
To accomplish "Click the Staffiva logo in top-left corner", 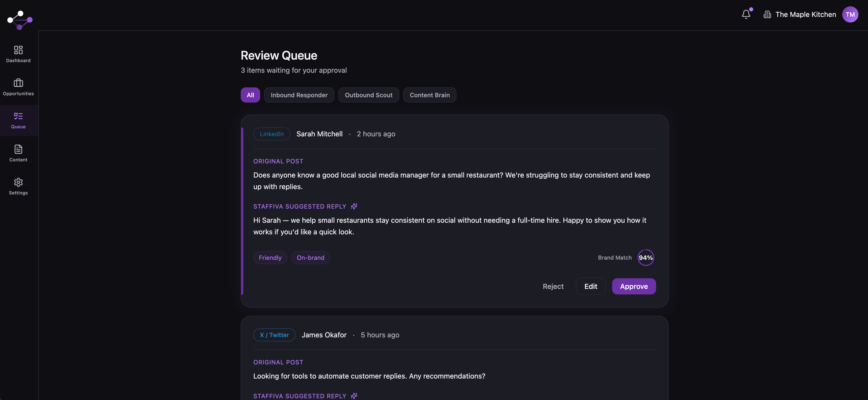I will (19, 20).
